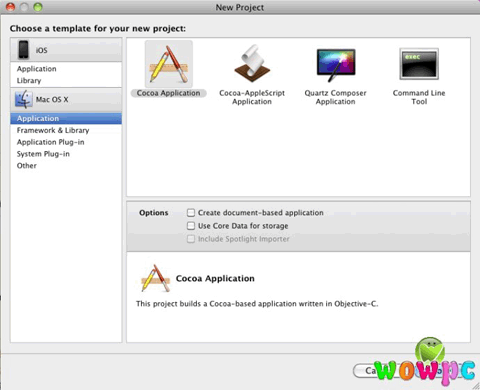Image resolution: width=480 pixels, height=390 pixels.
Task: Click the Cocoa Application label under its icon
Action: point(169,93)
